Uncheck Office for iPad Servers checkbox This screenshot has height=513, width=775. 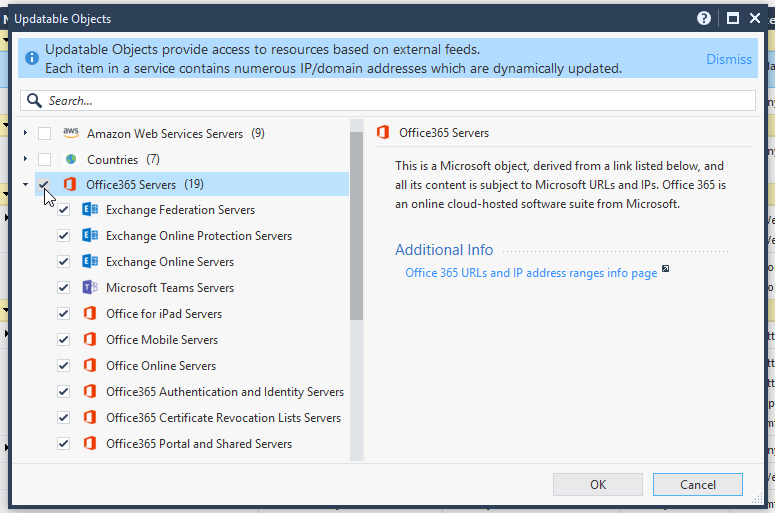63,313
